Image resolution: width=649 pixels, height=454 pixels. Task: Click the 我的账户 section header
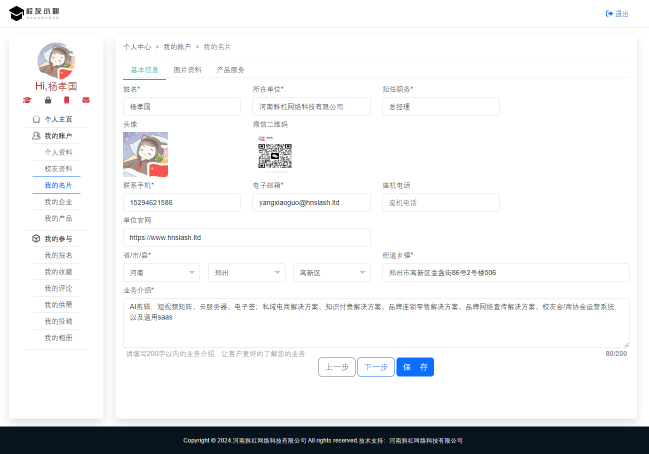click(x=56, y=136)
